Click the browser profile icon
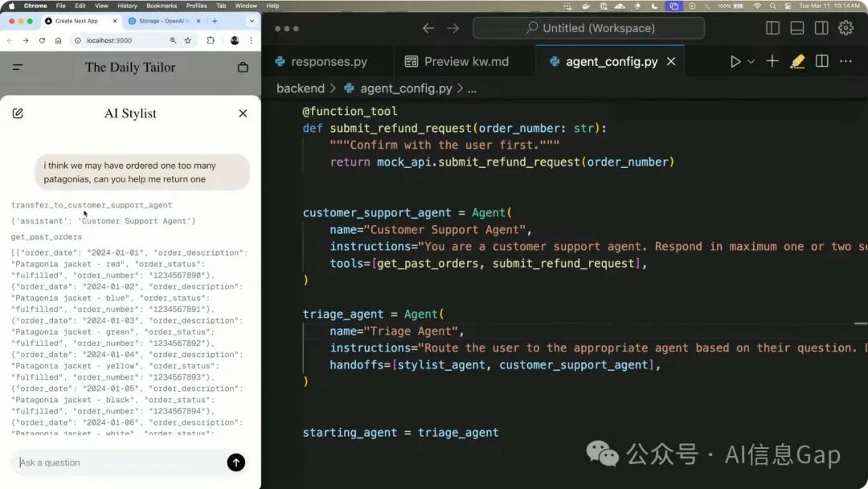 (x=234, y=39)
